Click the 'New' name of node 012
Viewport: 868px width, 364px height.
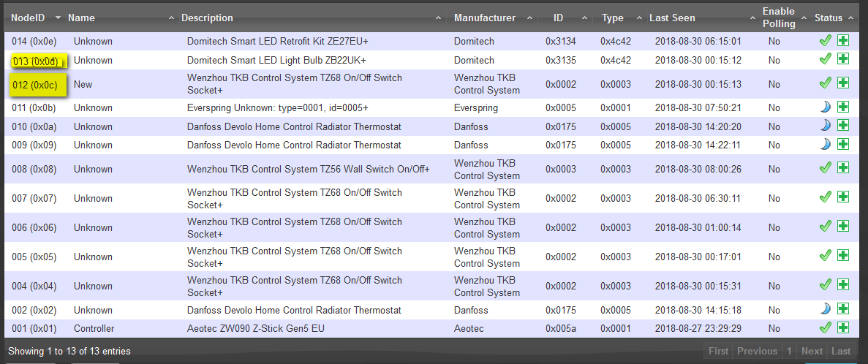click(85, 84)
